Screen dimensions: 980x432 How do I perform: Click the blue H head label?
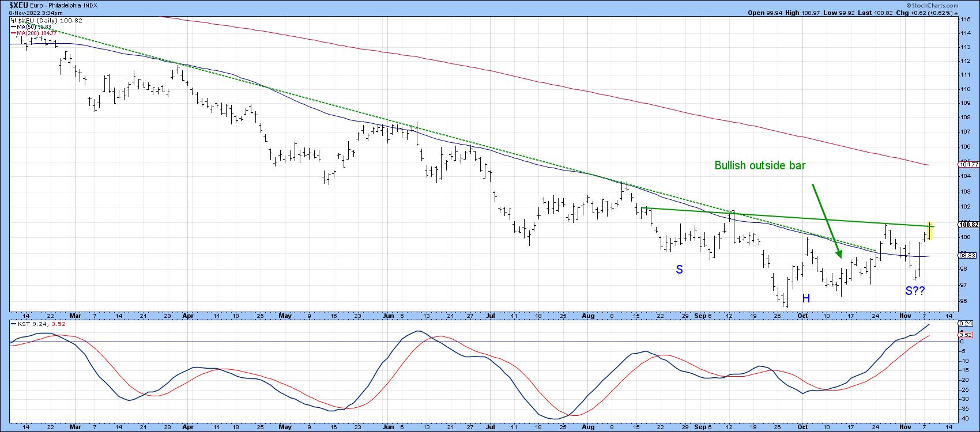[x=806, y=298]
